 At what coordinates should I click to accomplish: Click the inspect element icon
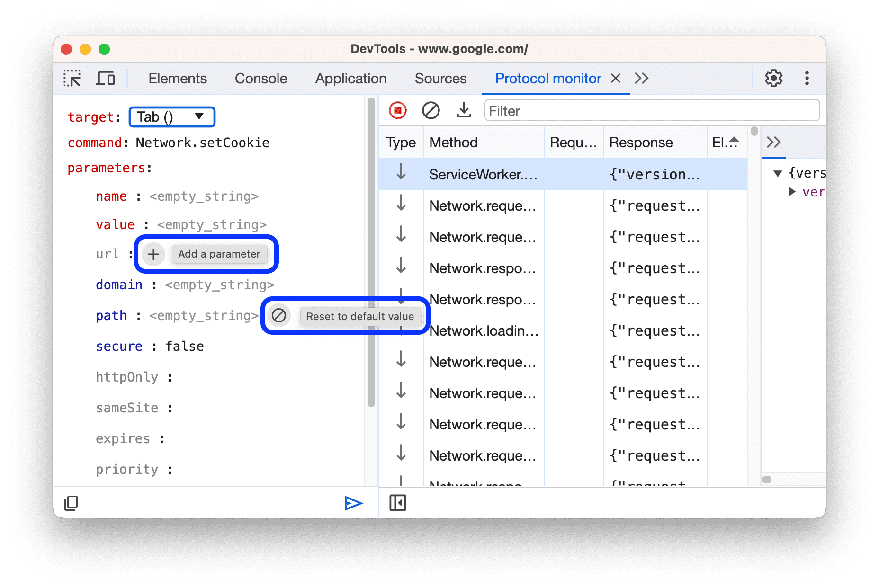point(72,78)
